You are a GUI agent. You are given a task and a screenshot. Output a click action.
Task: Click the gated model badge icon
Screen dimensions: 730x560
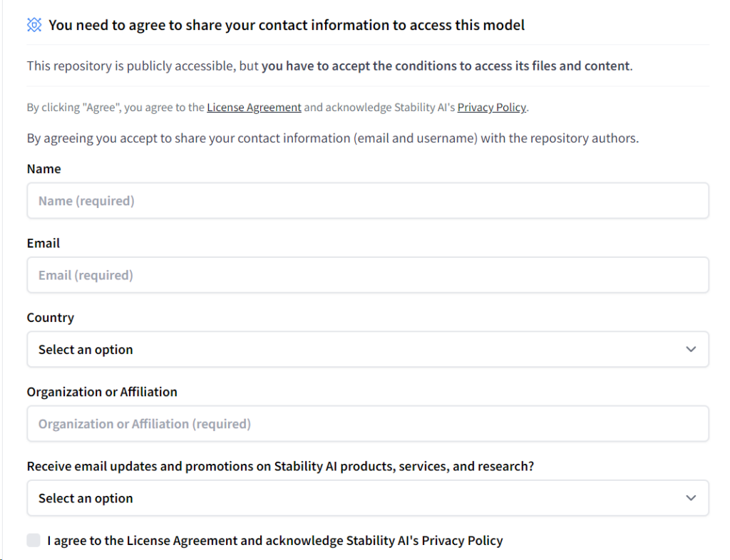point(34,25)
